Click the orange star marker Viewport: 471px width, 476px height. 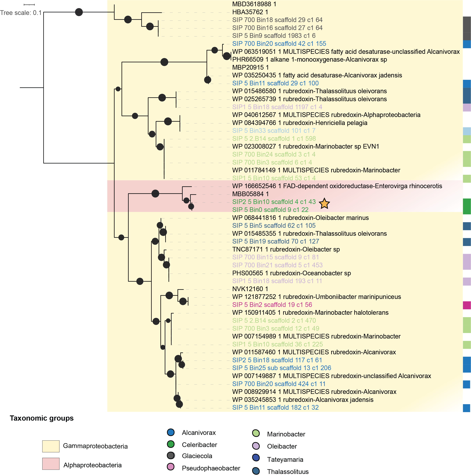click(x=324, y=203)
